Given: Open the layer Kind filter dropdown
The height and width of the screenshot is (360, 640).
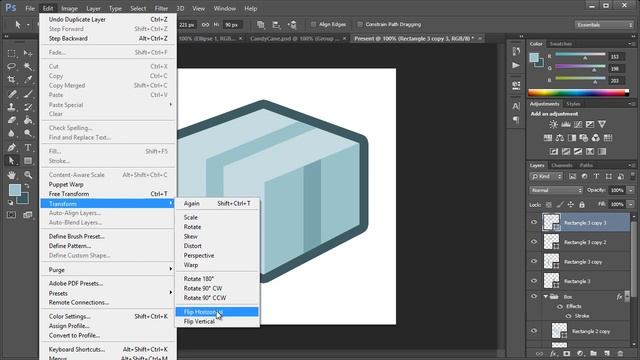Looking at the screenshot, I should [x=547, y=176].
